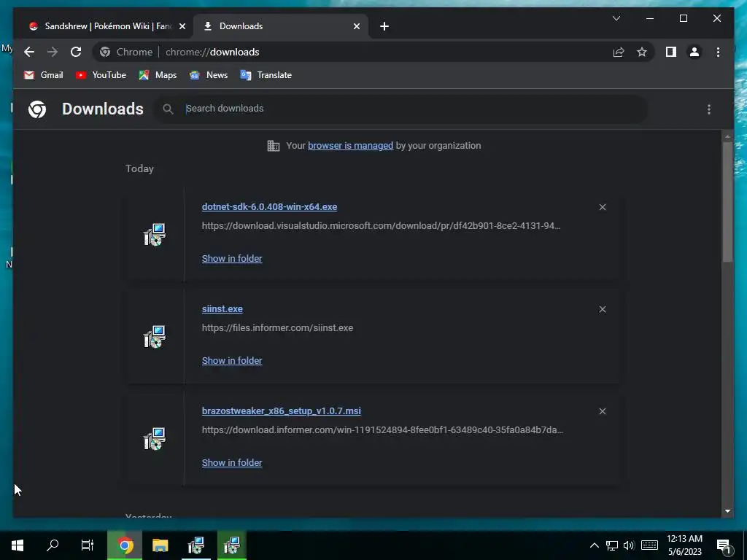Screen dimensions: 747x560
Task: Share this page using the share icon
Action: pyautogui.click(x=619, y=52)
